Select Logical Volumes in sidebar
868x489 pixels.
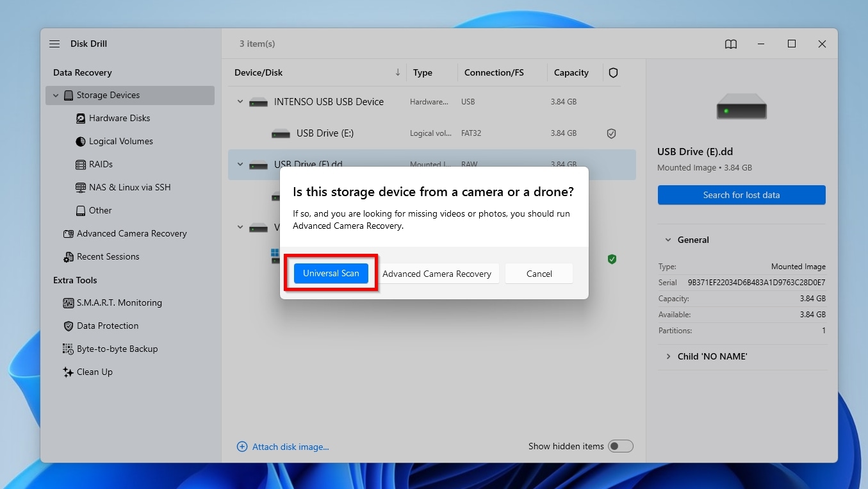click(120, 141)
